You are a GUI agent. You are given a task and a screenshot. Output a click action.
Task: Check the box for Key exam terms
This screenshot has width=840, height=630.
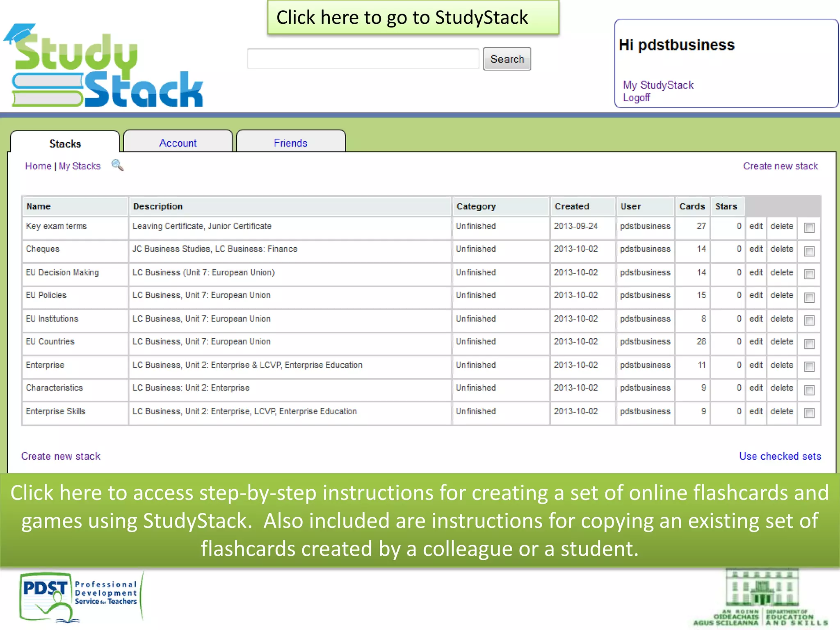click(809, 228)
